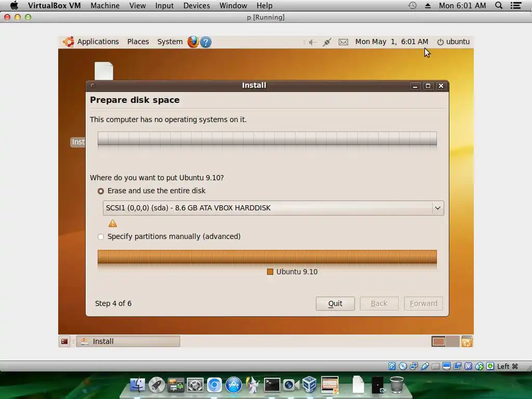
Task: Open Launchpad rocket in the Dock
Action: tap(157, 385)
